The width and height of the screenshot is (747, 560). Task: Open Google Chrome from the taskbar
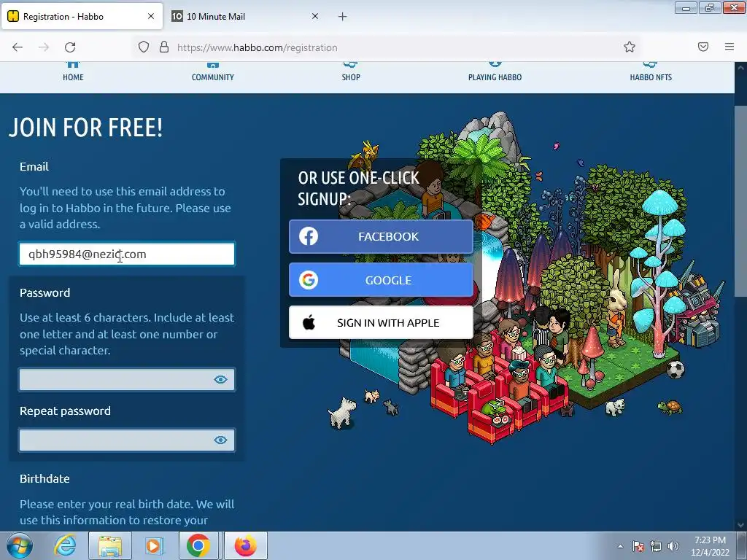click(198, 545)
